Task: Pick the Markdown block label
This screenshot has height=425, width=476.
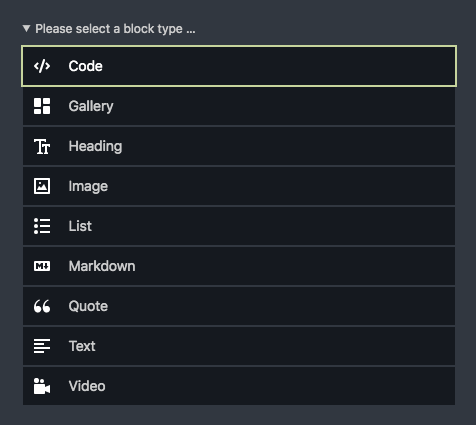Action: pos(102,266)
